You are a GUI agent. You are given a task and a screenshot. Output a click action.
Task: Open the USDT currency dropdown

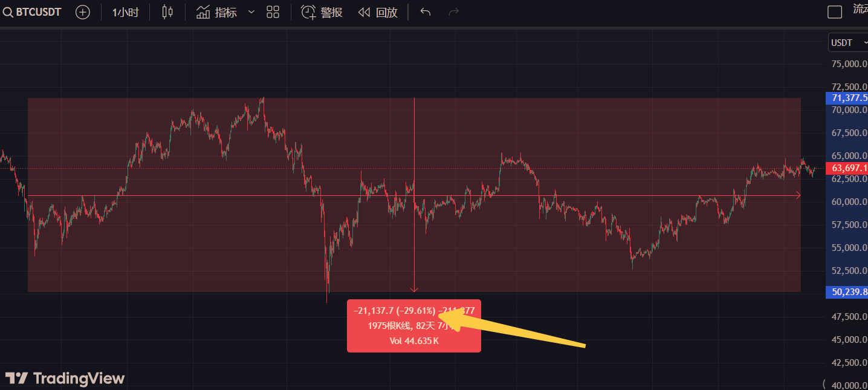[847, 42]
